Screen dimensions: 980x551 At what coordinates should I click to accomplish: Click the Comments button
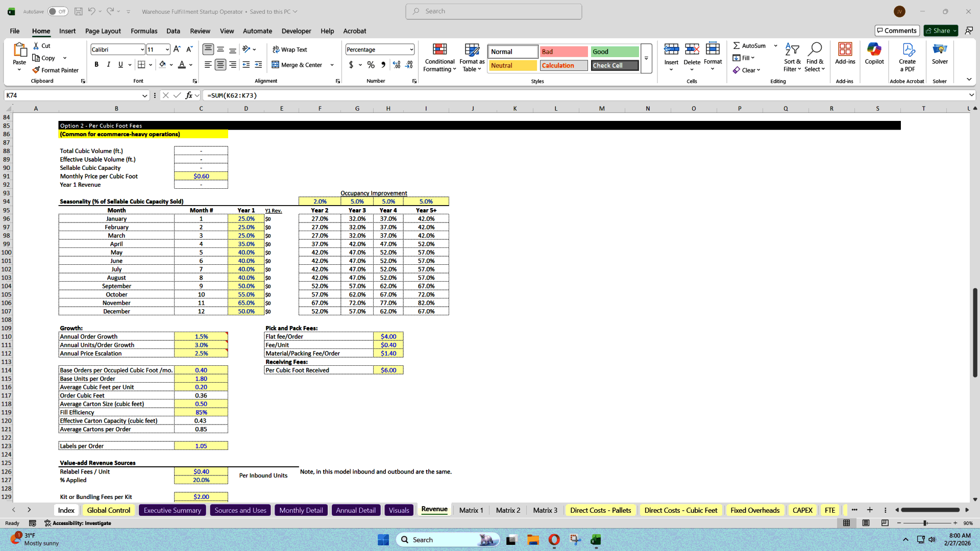(x=897, y=30)
